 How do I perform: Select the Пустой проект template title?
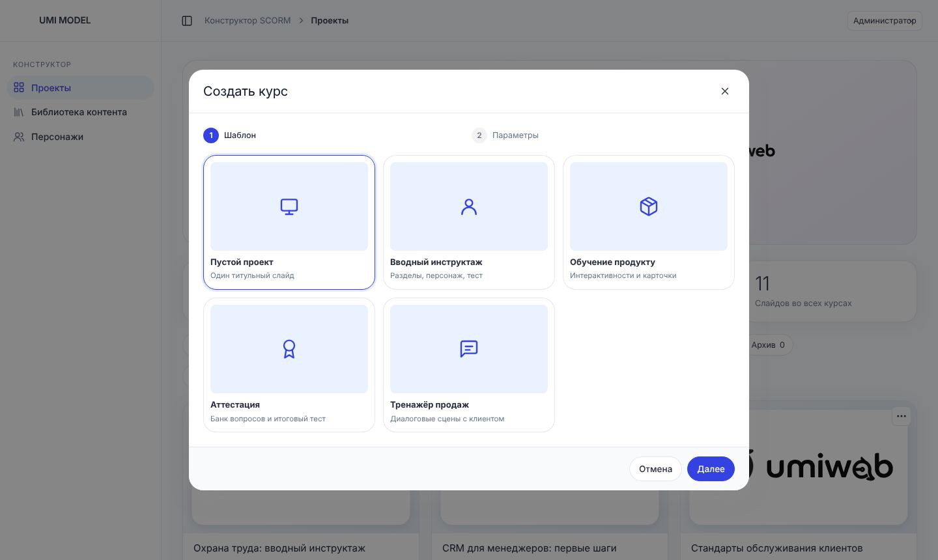[x=242, y=262]
